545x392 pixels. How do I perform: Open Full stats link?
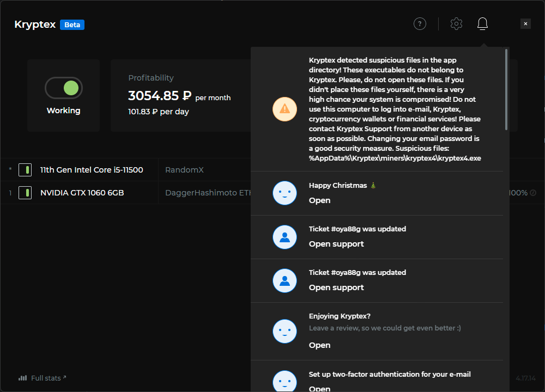[x=49, y=378]
